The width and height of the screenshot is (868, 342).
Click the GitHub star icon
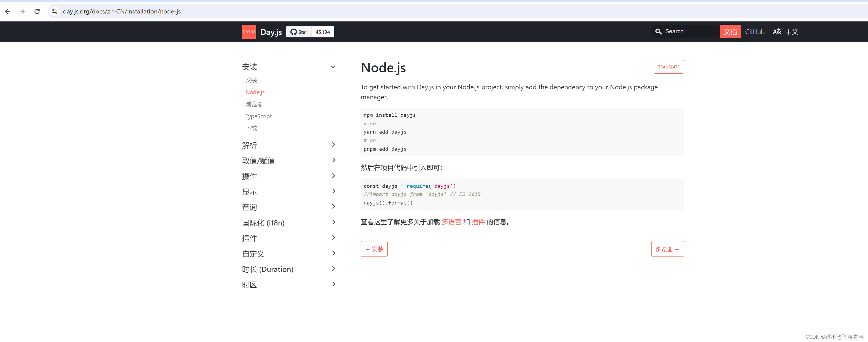[x=293, y=32]
